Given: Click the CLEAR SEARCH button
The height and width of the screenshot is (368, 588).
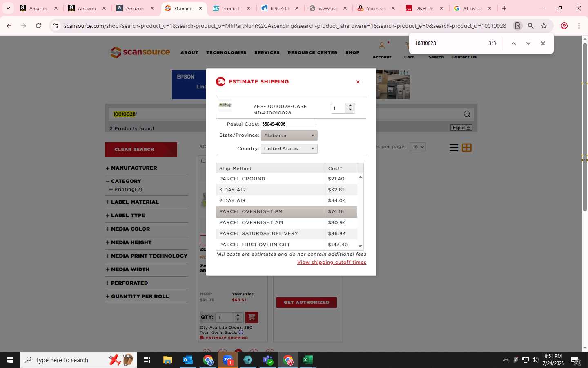Looking at the screenshot, I should 141,150.
